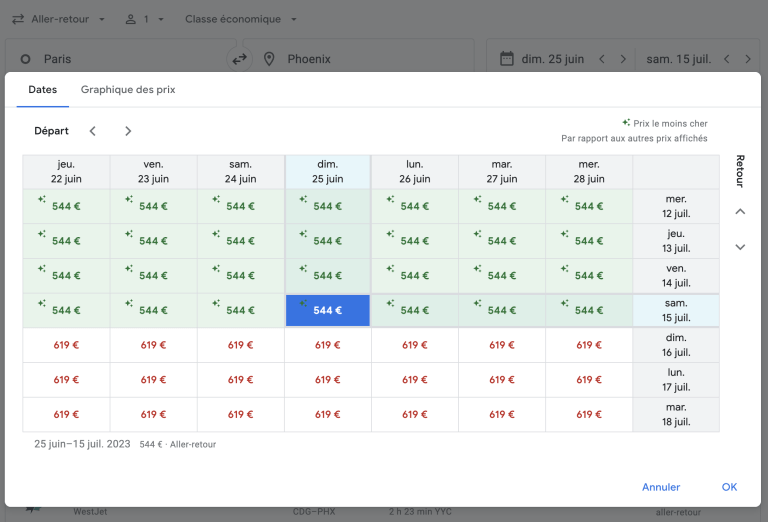
Task: Switch to the Dates tab
Action: click(x=43, y=90)
